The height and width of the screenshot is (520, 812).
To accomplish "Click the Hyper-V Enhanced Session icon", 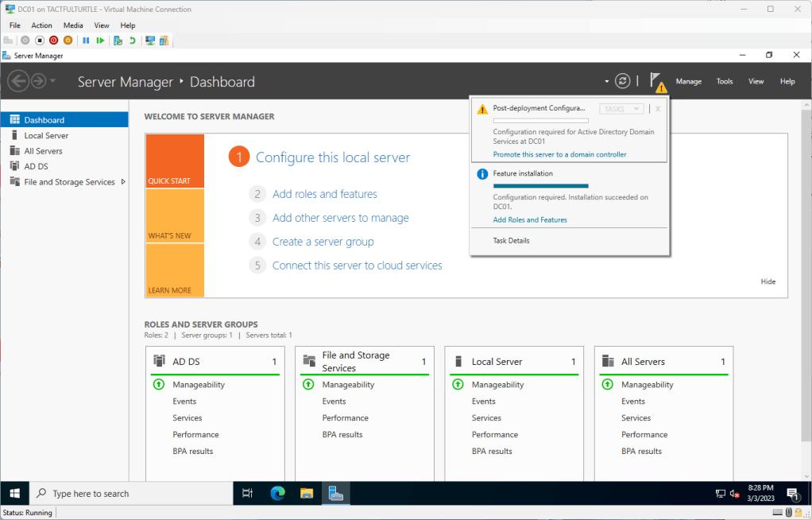I will point(150,41).
